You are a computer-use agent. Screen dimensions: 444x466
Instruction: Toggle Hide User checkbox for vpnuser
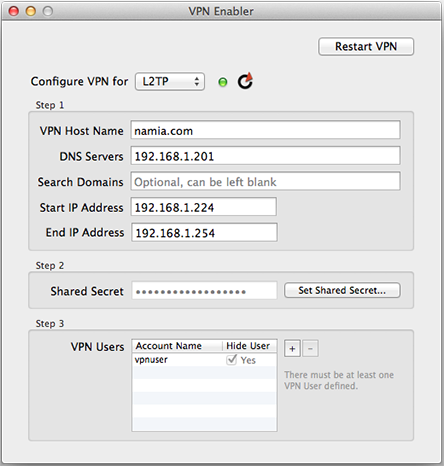point(231,360)
